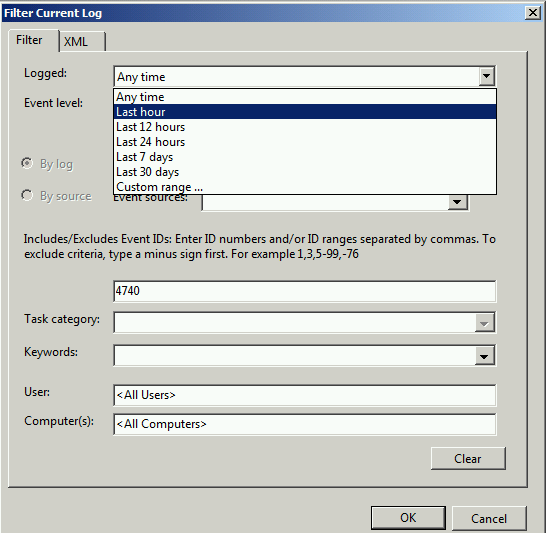Collapse the Logged dropdown arrow
This screenshot has height=533, width=546.
(486, 76)
